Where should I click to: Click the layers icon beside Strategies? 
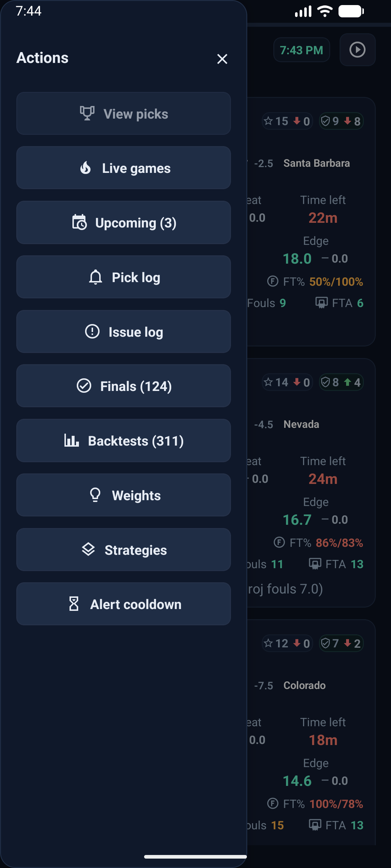(89, 549)
